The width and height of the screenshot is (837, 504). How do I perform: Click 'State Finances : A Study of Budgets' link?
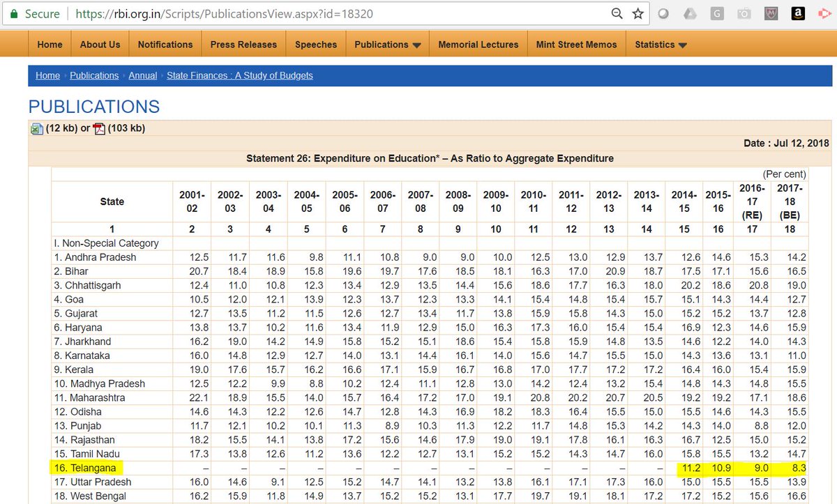[240, 75]
